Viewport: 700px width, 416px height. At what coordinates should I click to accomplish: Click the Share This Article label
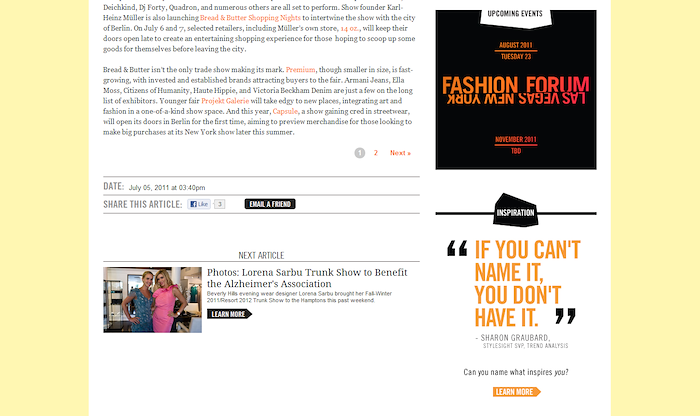click(143, 204)
